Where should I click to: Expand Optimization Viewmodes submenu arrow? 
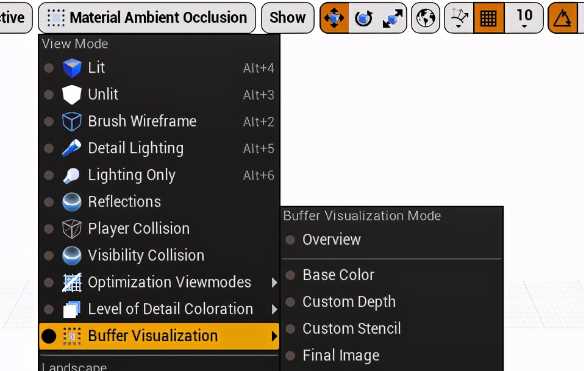[x=274, y=282]
